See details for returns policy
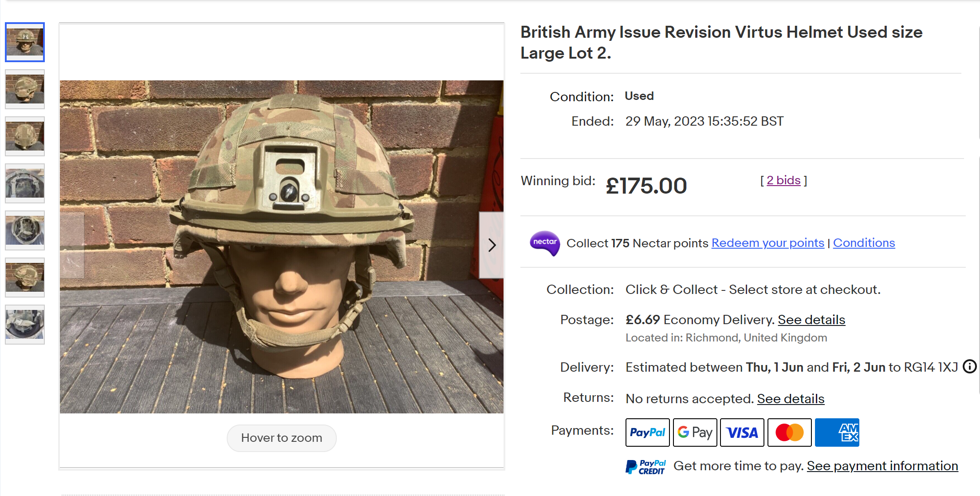Image resolution: width=980 pixels, height=496 pixels. [x=791, y=399]
